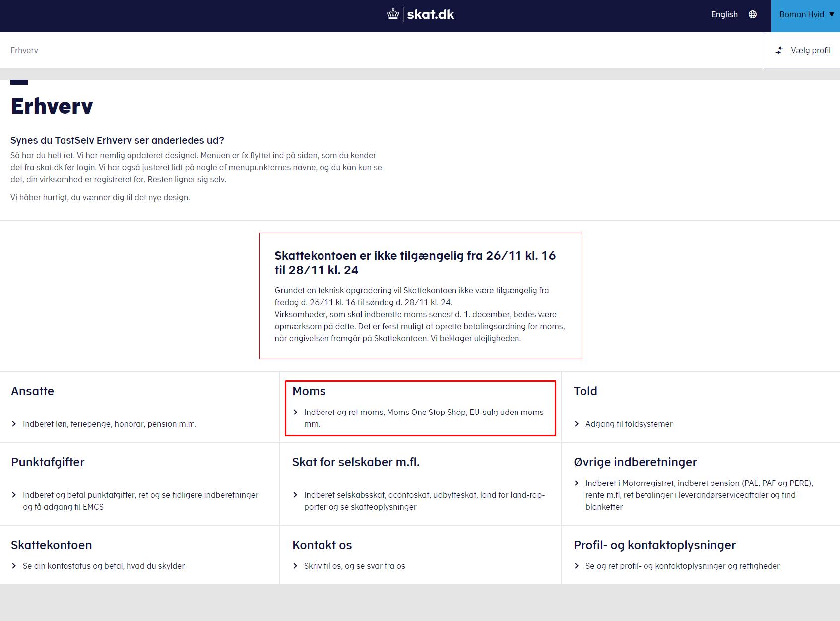Open Indberet i Motorregistret link

coord(699,495)
